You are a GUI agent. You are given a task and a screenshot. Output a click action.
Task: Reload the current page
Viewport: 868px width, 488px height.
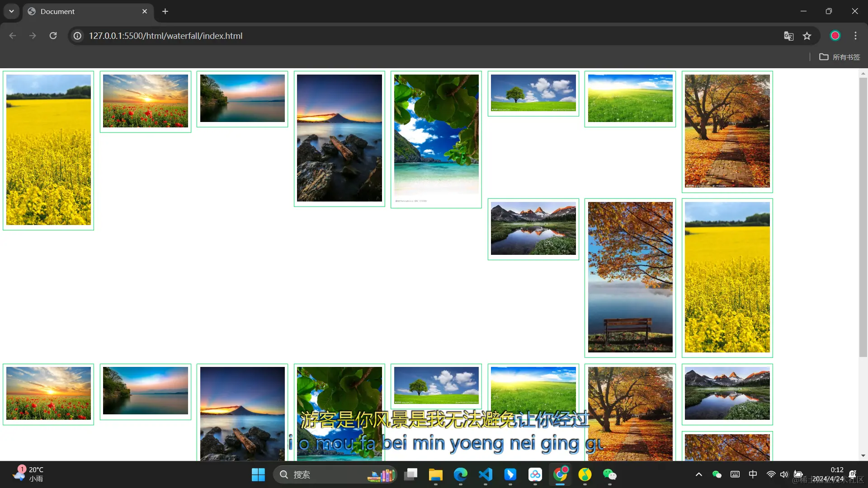(53, 36)
